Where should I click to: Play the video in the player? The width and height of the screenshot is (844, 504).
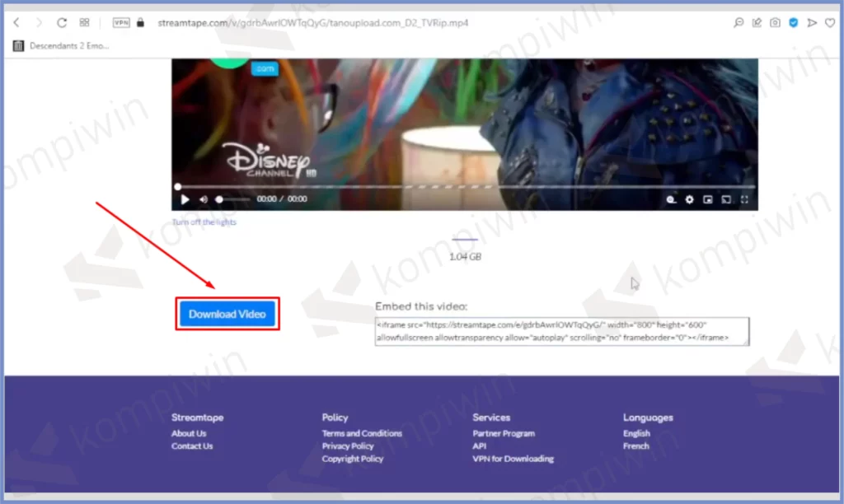click(x=185, y=199)
